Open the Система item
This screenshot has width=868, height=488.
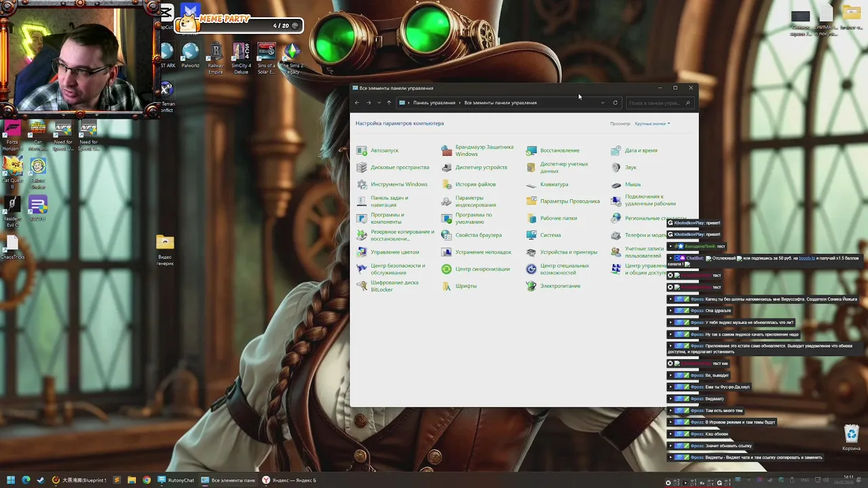point(543,235)
